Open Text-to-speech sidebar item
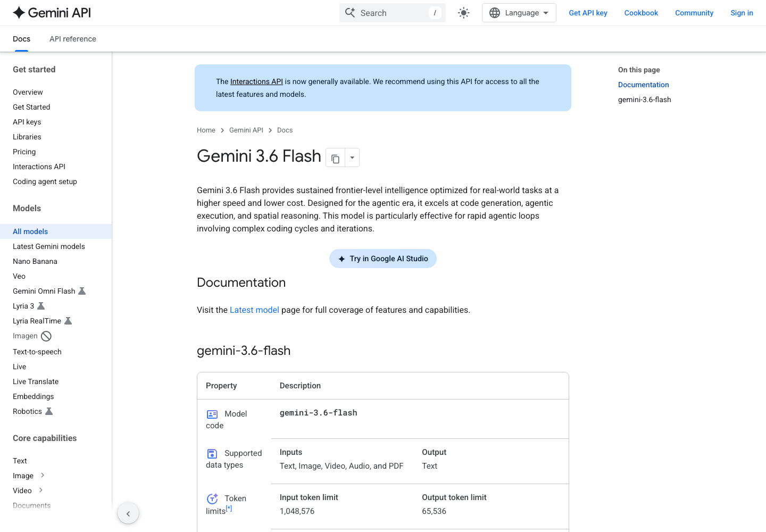The image size is (766, 532). coord(37,352)
